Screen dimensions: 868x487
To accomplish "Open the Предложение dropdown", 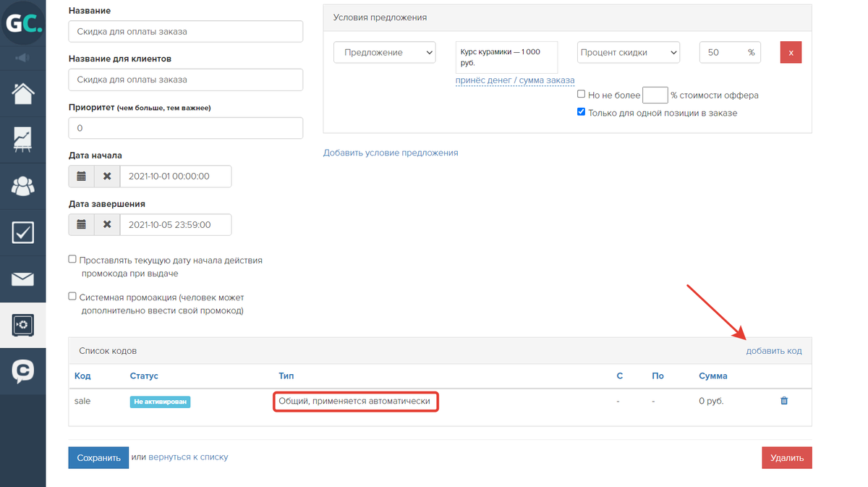I will (x=384, y=52).
